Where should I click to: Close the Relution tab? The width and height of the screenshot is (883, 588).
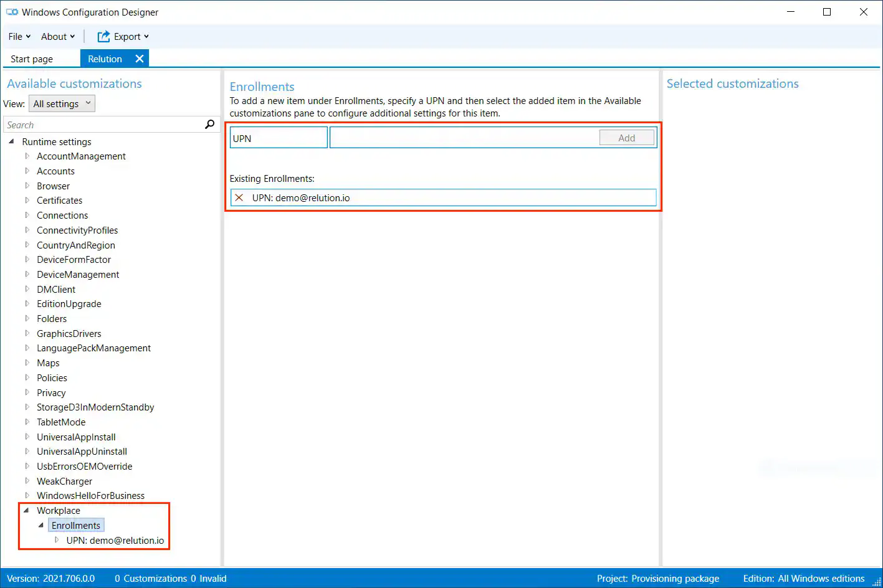(139, 58)
